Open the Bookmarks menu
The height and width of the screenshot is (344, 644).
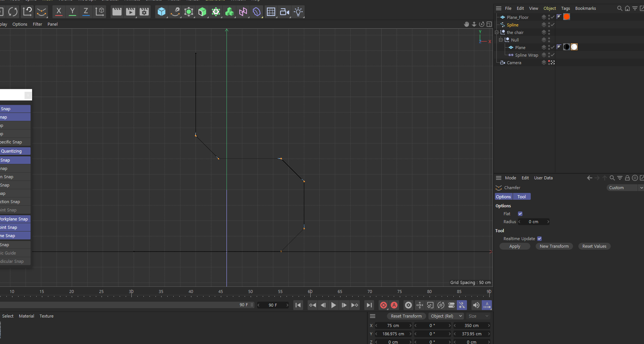585,8
